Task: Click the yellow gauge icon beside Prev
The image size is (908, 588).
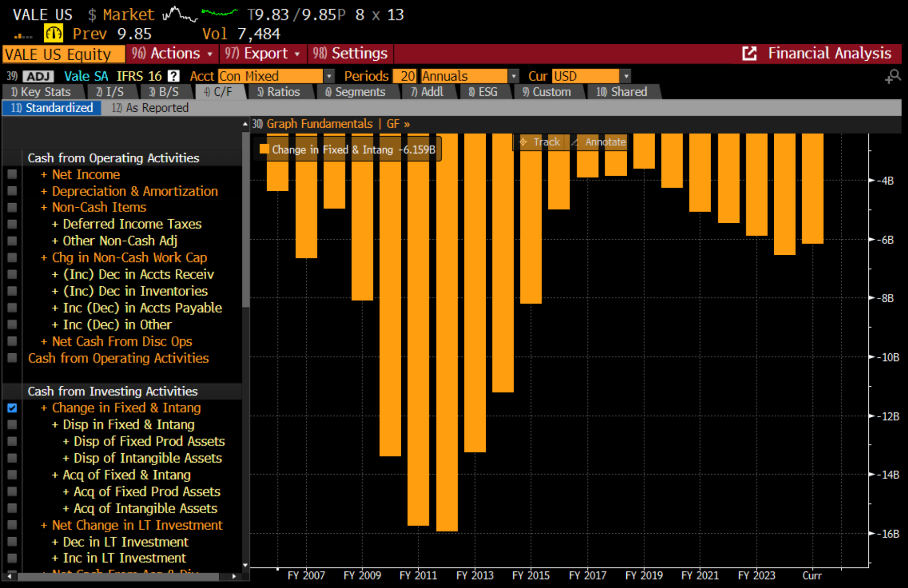Action: pos(53,33)
